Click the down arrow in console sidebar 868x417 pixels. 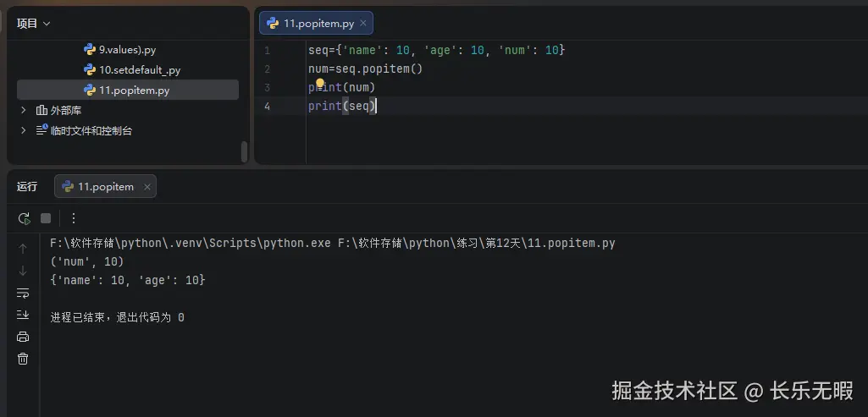click(x=23, y=271)
